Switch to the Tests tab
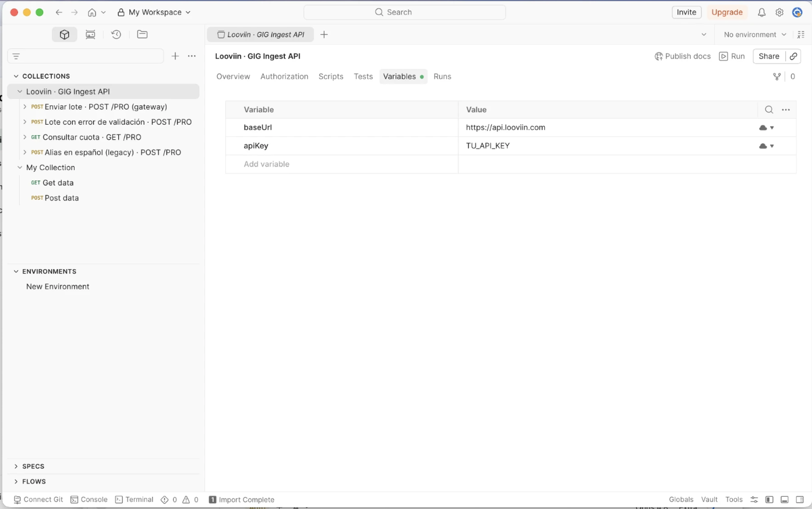This screenshot has width=812, height=509. click(363, 76)
